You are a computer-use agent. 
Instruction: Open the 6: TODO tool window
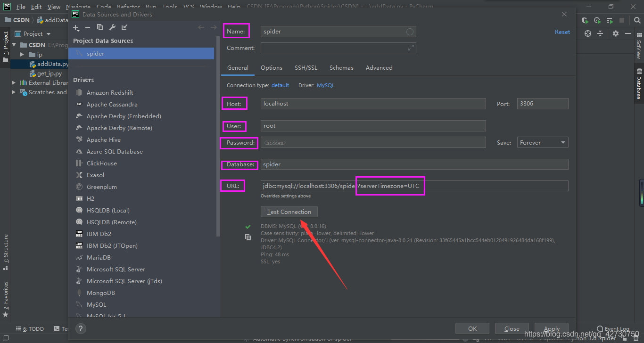pos(30,329)
